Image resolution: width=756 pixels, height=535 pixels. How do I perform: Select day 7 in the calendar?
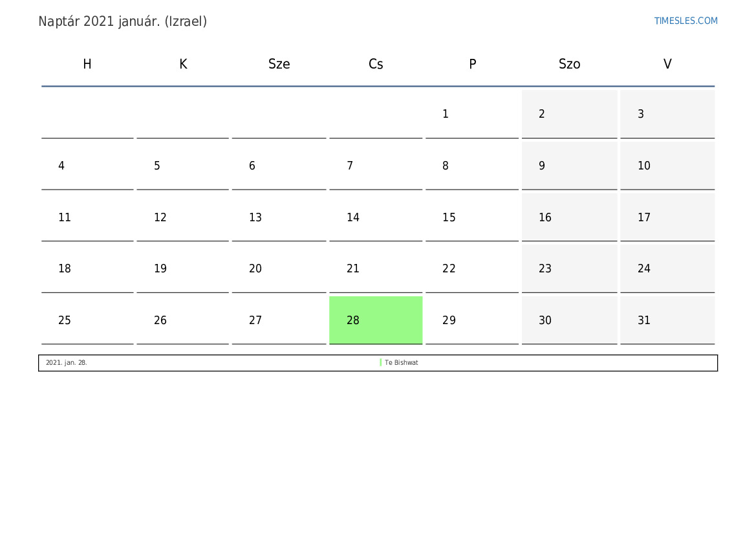pos(376,166)
